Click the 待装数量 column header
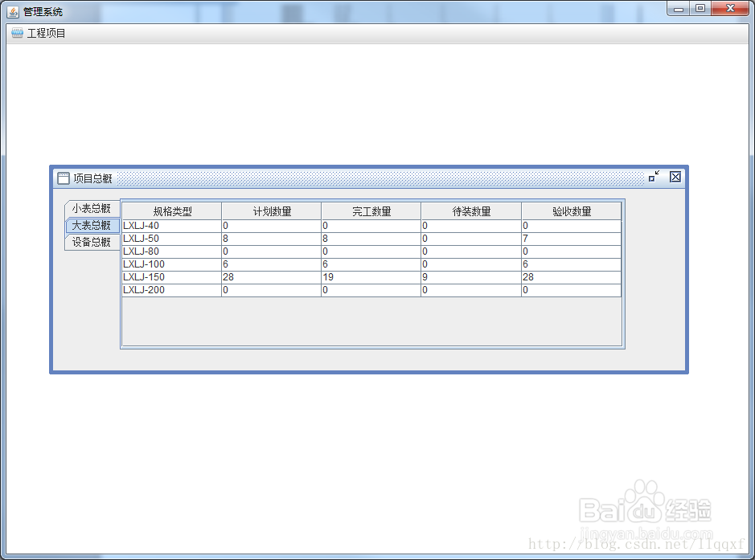This screenshot has height=560, width=755. [470, 210]
